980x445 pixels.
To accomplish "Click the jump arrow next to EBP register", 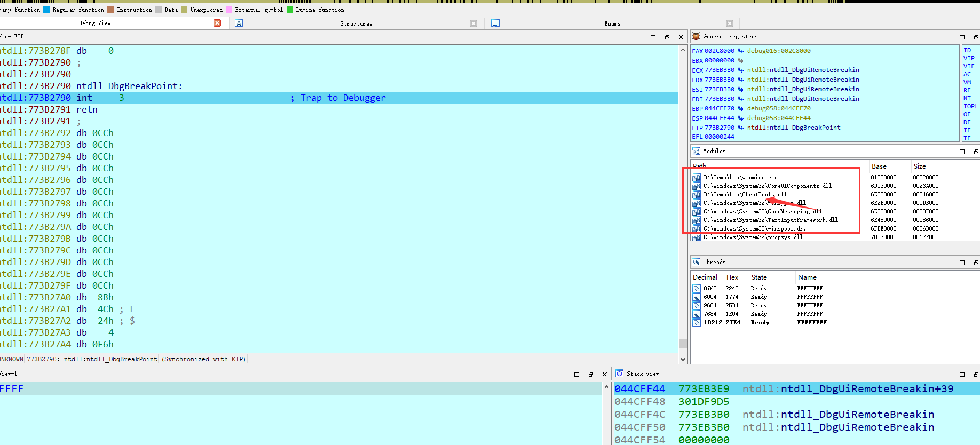I will 741,108.
